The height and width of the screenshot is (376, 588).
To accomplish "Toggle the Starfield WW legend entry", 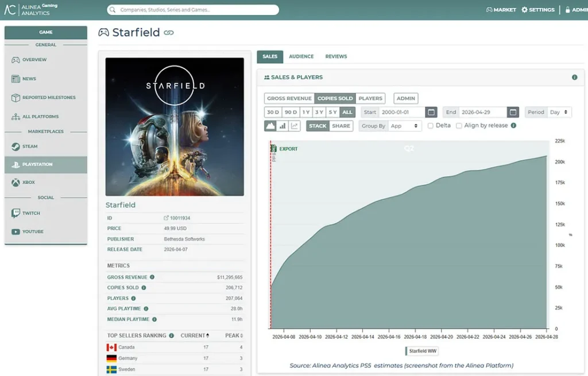I will pyautogui.click(x=422, y=351).
